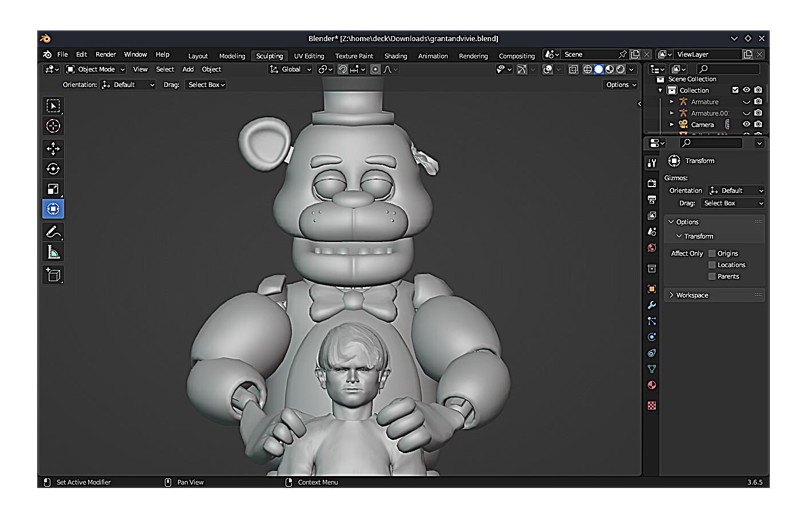
Task: Switch to the Shading workspace tab
Action: click(x=395, y=56)
